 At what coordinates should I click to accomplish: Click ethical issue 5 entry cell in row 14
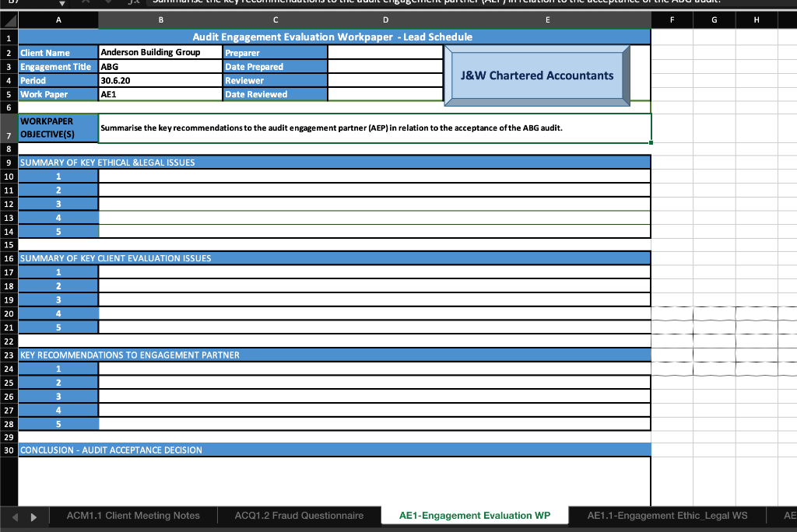(374, 231)
